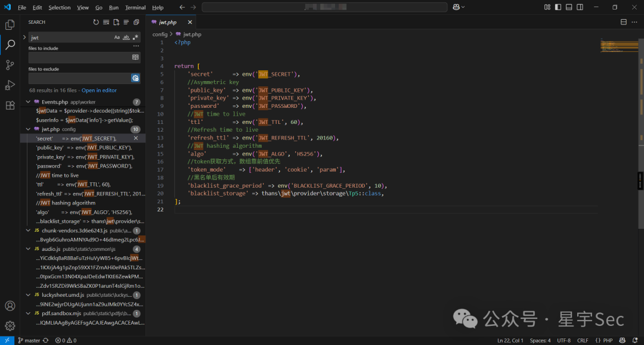644x345 pixels.
Task: Open the Extensions view
Action: (10, 105)
